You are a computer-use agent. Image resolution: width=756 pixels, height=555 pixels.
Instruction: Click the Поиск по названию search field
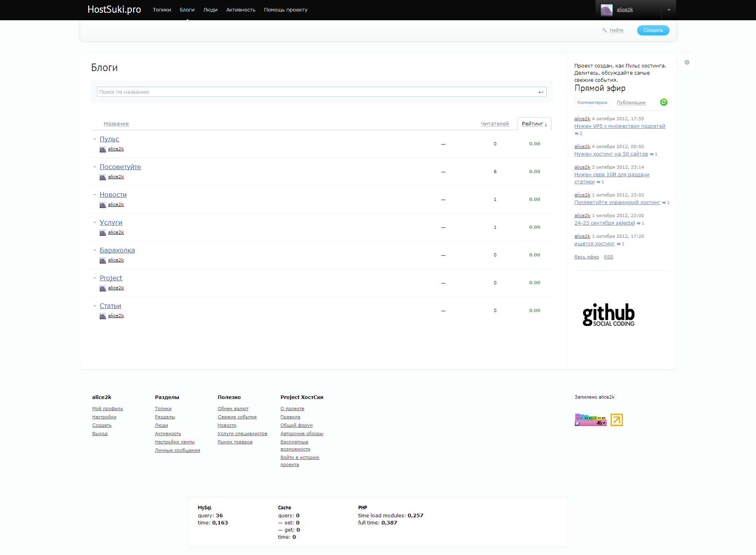click(316, 92)
